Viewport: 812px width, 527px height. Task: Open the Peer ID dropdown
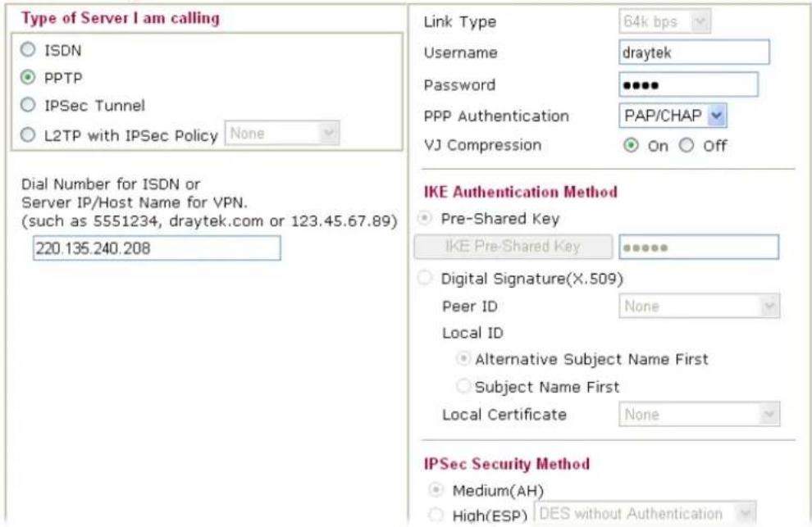coord(699,306)
